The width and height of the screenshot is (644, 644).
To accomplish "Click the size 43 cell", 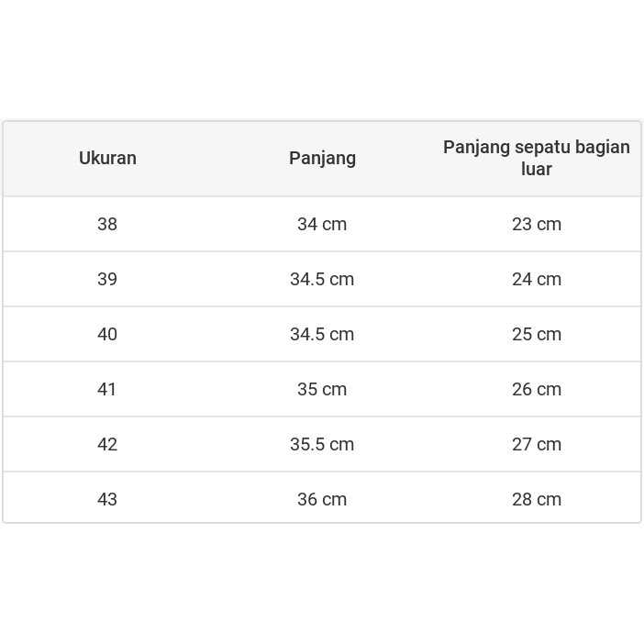I will pos(107,499).
